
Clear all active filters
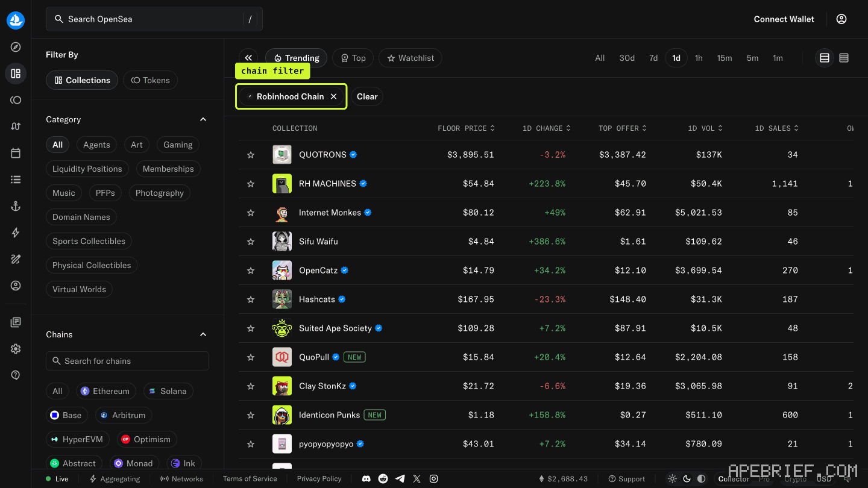pos(367,96)
